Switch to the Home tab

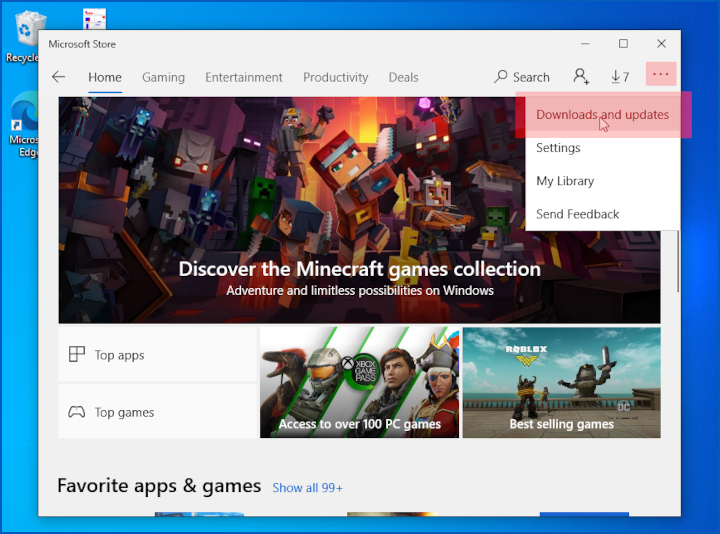click(105, 77)
